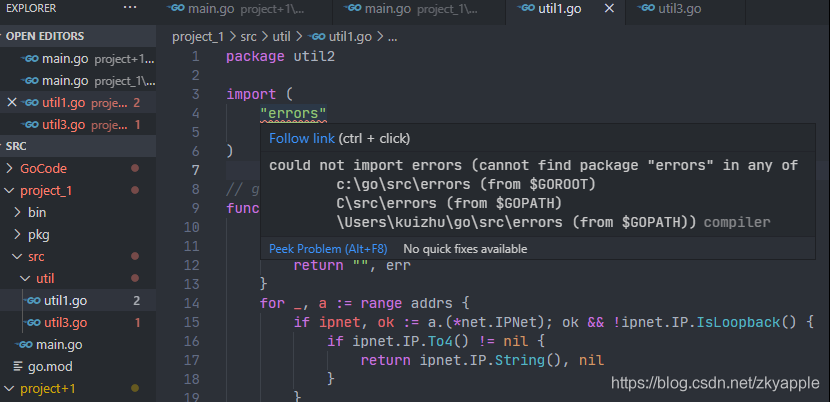The width and height of the screenshot is (830, 402).
Task: Switch to the util3.go tab
Action: [x=685, y=9]
